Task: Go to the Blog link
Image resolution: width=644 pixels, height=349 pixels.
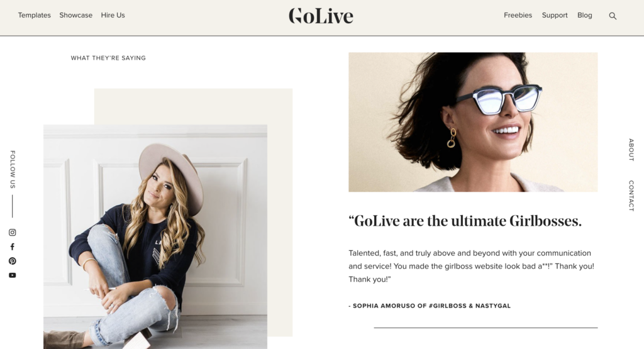Action: tap(584, 15)
